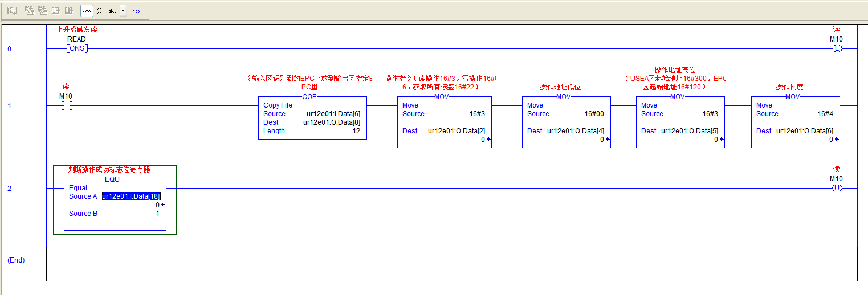Select the COP Copy File instruction block
The image size is (868, 295).
click(312, 118)
